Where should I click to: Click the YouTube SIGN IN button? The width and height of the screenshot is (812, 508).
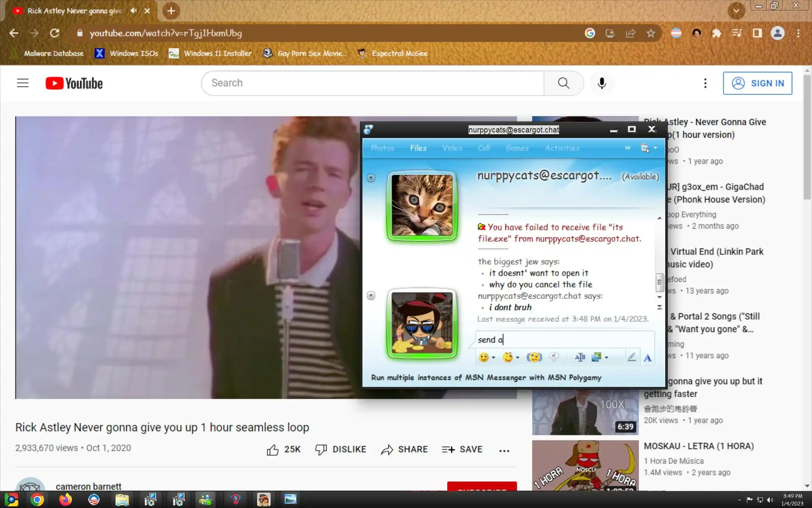(x=757, y=83)
